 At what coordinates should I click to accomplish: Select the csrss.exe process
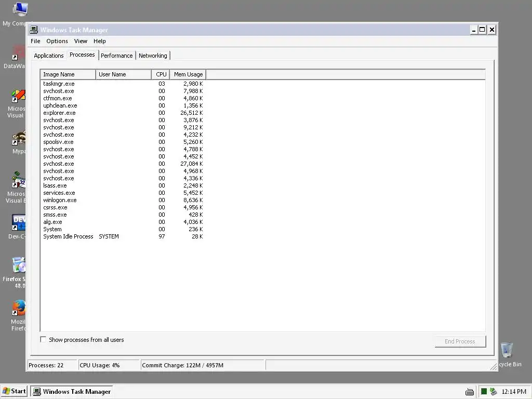tap(123, 207)
